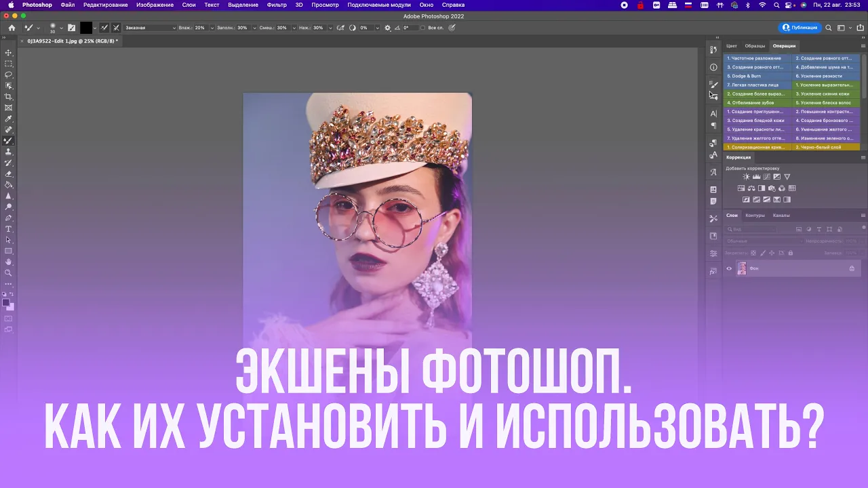The height and width of the screenshot is (488, 868).
Task: Click the brush angle 0° input field
Action: tap(410, 28)
